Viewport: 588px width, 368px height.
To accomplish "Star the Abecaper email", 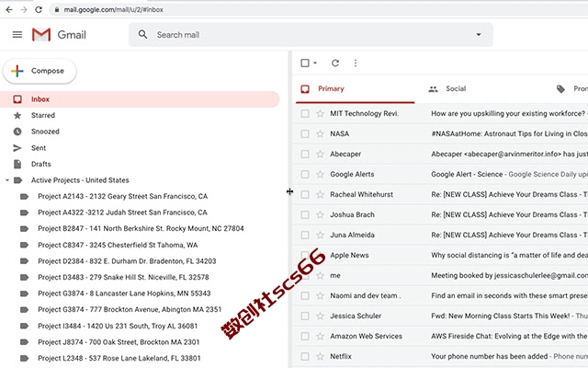I will click(320, 154).
